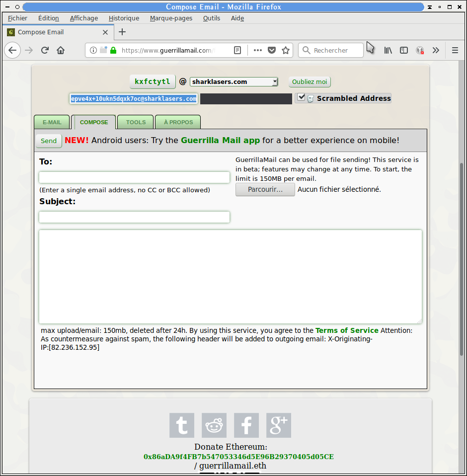
Task: Open the Fichier menu
Action: click(x=17, y=18)
